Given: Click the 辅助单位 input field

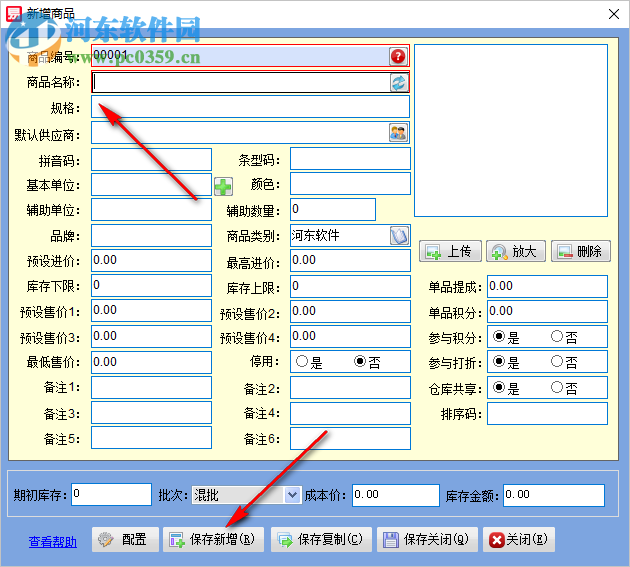Looking at the screenshot, I should tap(151, 209).
